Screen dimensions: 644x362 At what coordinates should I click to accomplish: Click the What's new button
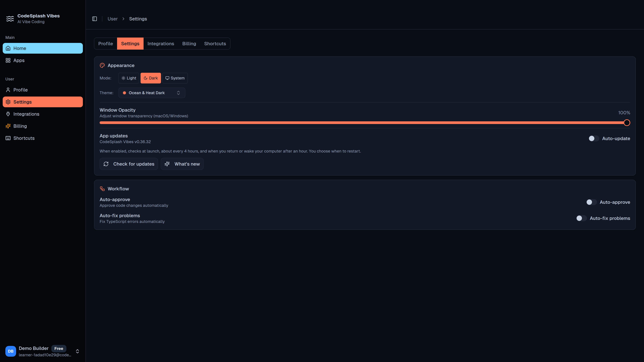tap(182, 164)
